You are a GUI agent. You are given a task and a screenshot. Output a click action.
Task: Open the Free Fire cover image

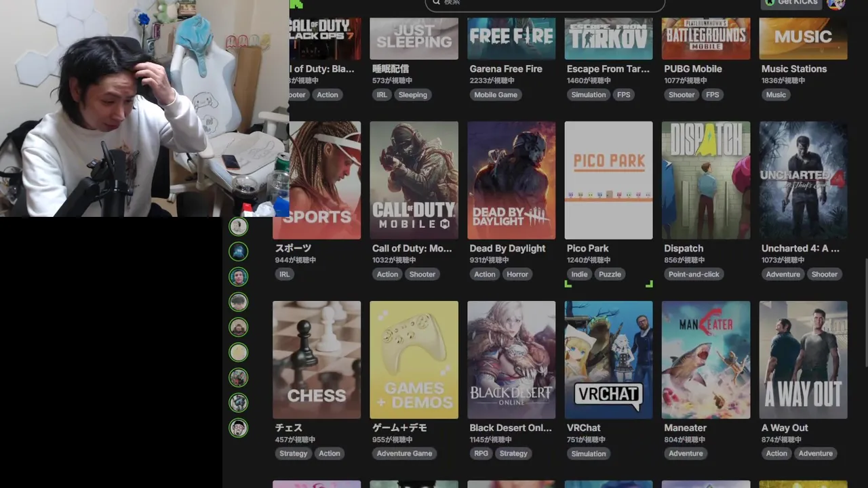click(x=511, y=39)
